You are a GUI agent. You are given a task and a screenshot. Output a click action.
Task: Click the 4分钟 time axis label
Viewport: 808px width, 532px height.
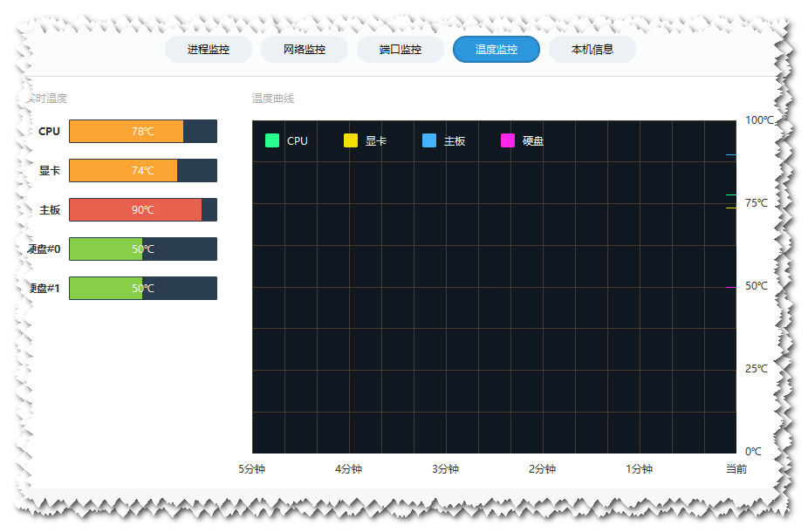coord(348,468)
